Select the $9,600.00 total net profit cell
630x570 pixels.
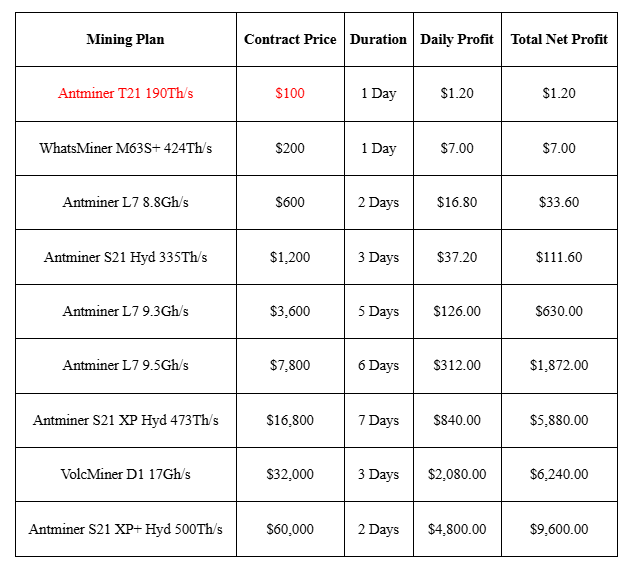tap(559, 529)
